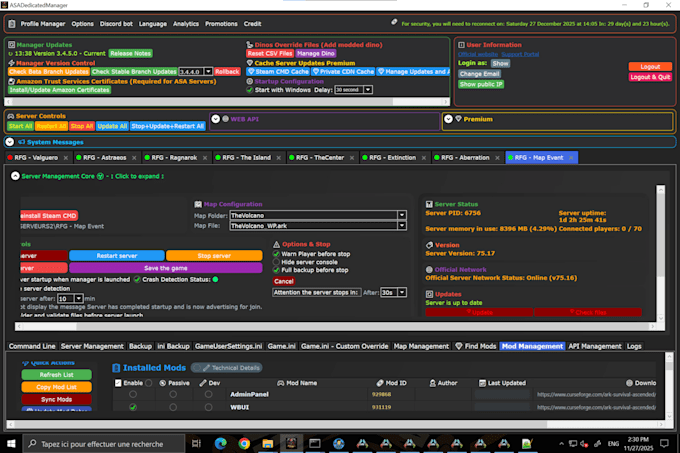
Task: Click the Version tag icon
Action: (429, 245)
